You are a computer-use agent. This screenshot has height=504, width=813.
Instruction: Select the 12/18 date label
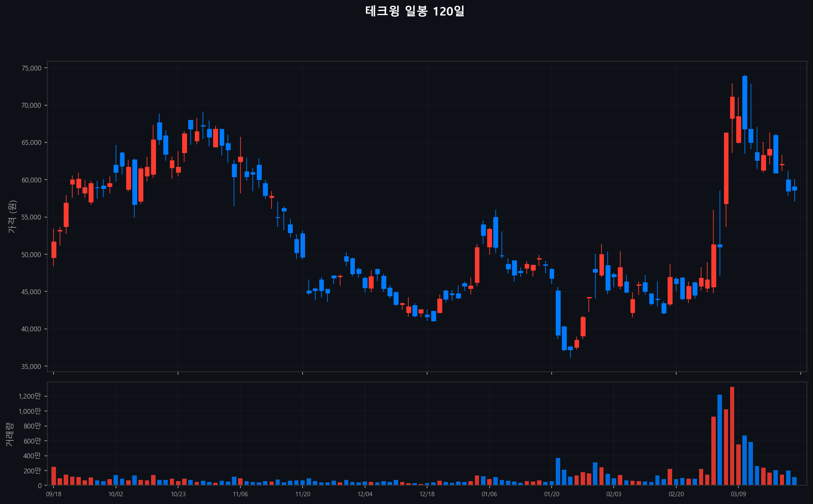[427, 494]
